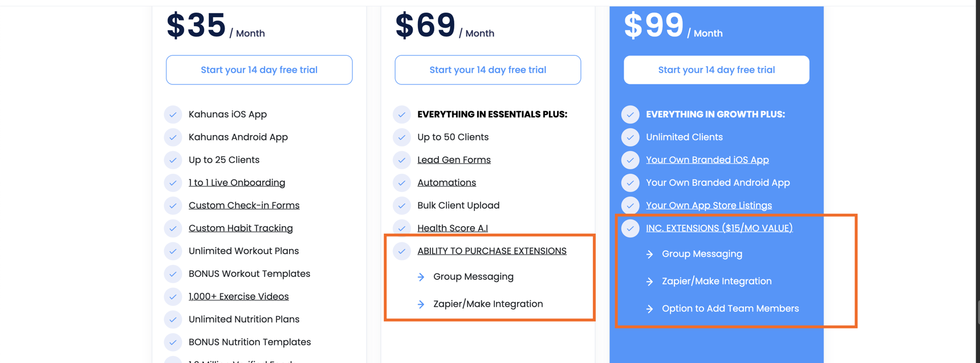Screen dimensions: 980x363
Task: Open the ABILITY TO PURCHASE EXTENSIONS link
Action: 491,251
